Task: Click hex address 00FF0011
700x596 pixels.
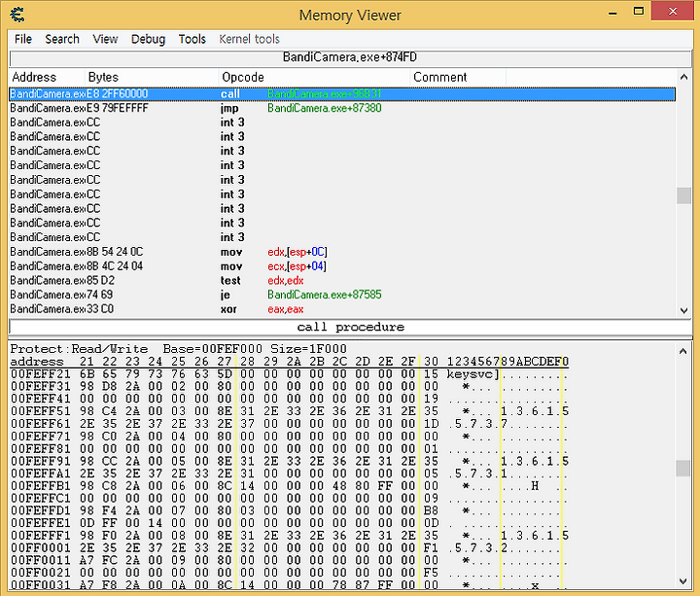Action: [x=40, y=561]
